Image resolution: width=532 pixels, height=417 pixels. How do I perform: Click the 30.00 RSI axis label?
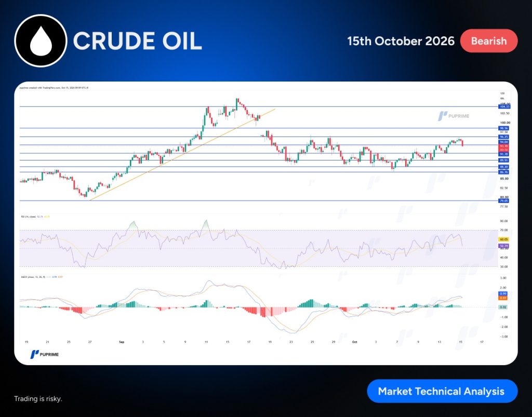click(504, 267)
